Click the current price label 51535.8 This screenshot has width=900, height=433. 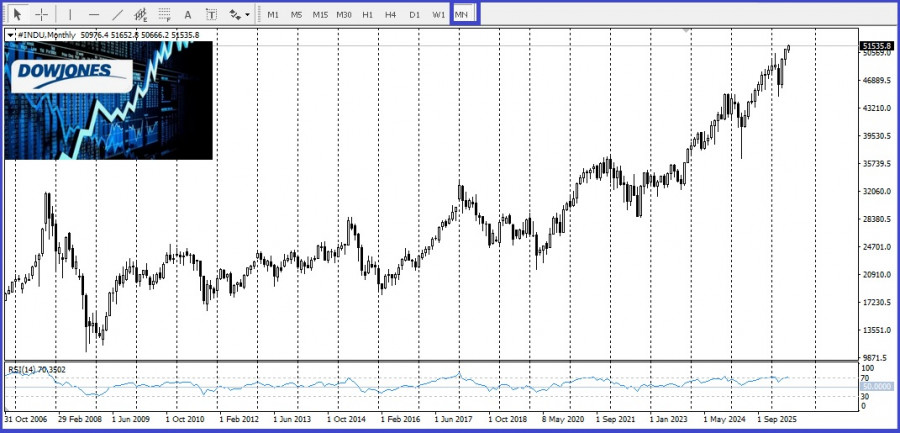tap(877, 45)
